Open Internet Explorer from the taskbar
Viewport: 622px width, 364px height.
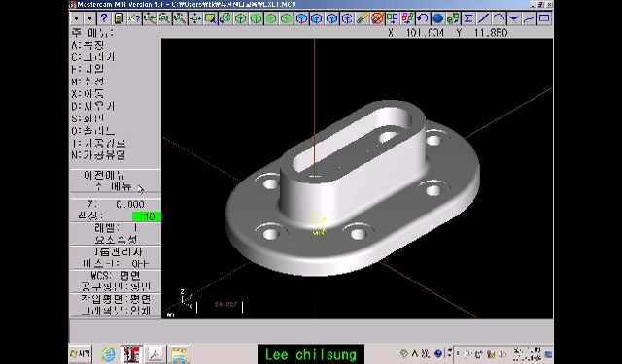pos(108,354)
